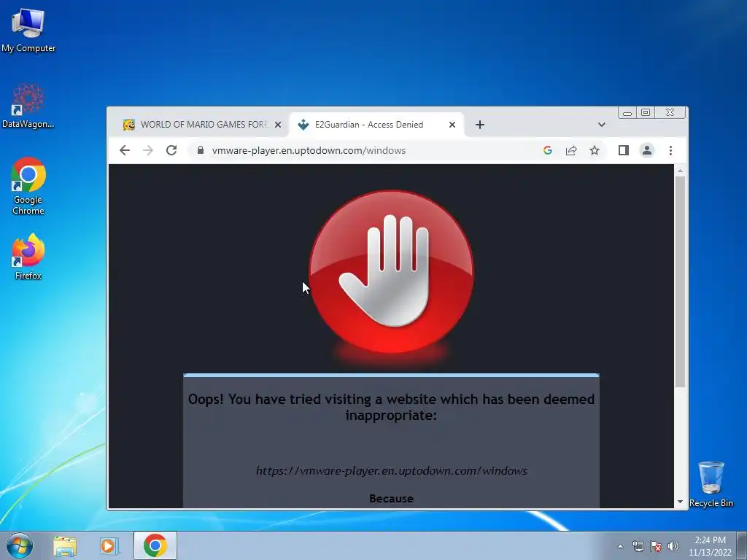
Task: Expand the tab search dropdown
Action: point(602,125)
